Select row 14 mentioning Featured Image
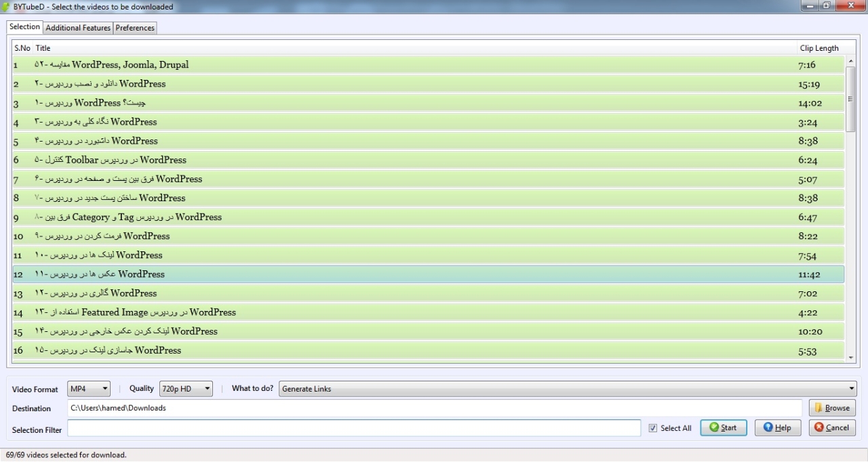 (429, 312)
